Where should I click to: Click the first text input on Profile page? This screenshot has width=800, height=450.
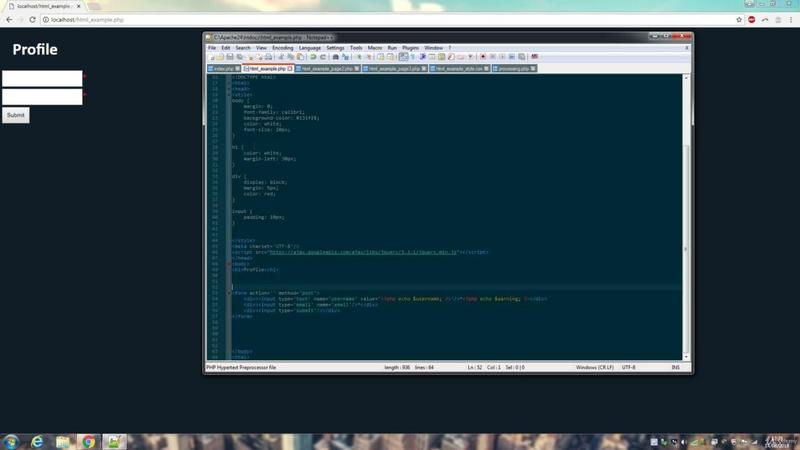click(42, 79)
